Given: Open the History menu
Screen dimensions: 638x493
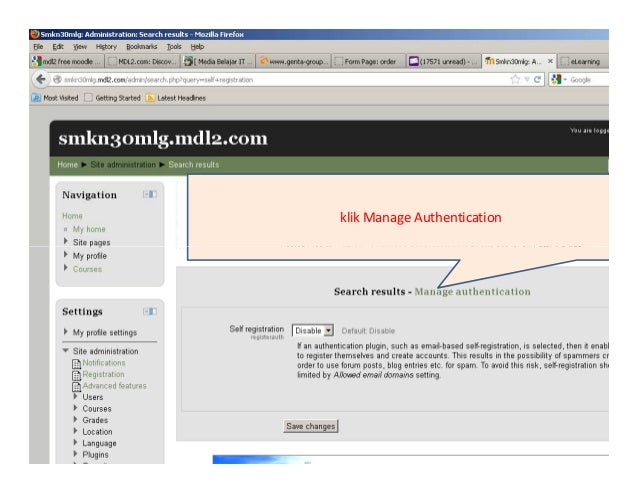Looking at the screenshot, I should pos(106,46).
